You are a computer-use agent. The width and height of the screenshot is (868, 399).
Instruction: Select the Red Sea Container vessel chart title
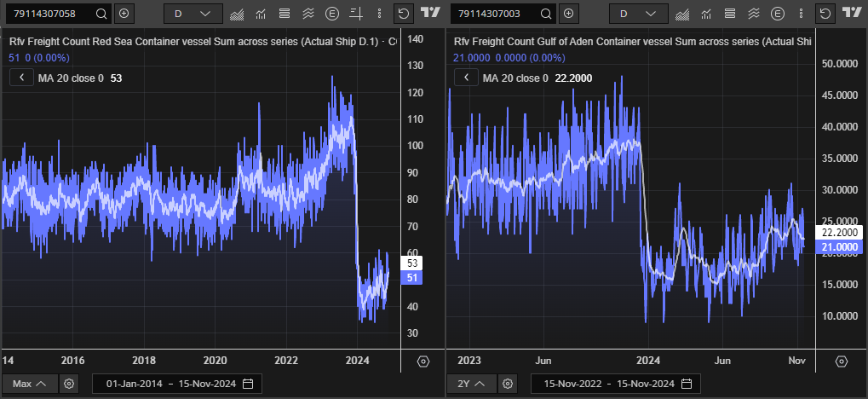203,42
